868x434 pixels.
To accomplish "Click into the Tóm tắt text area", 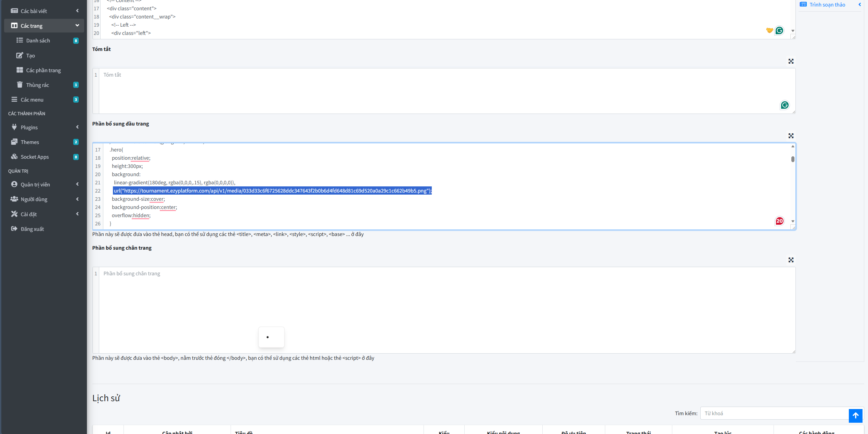I will [445, 91].
